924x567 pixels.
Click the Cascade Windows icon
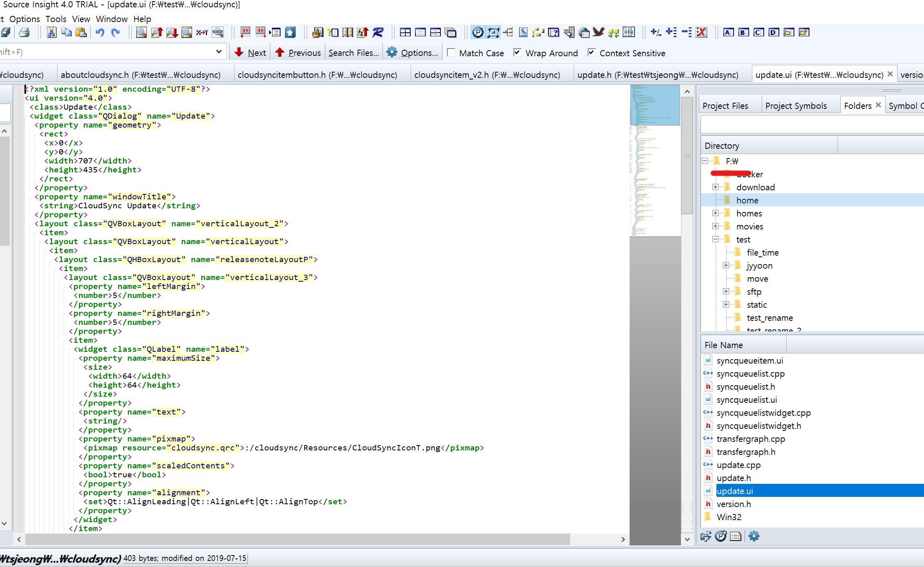pyautogui.click(x=451, y=33)
